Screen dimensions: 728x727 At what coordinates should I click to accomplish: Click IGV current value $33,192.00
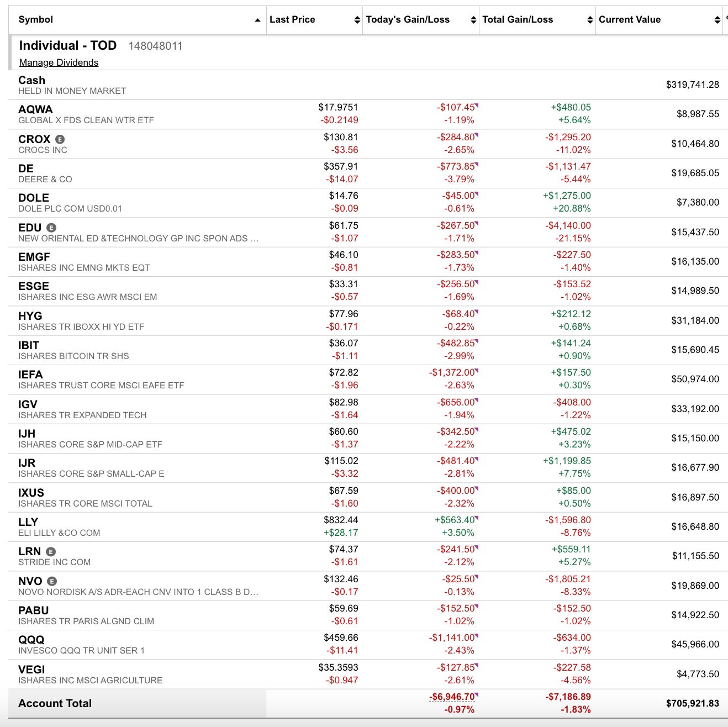695,409
